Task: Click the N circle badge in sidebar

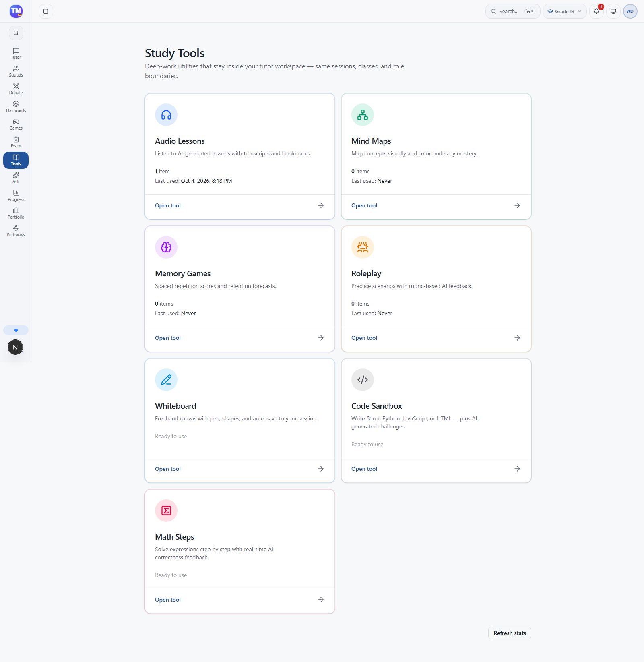Action: (15, 347)
